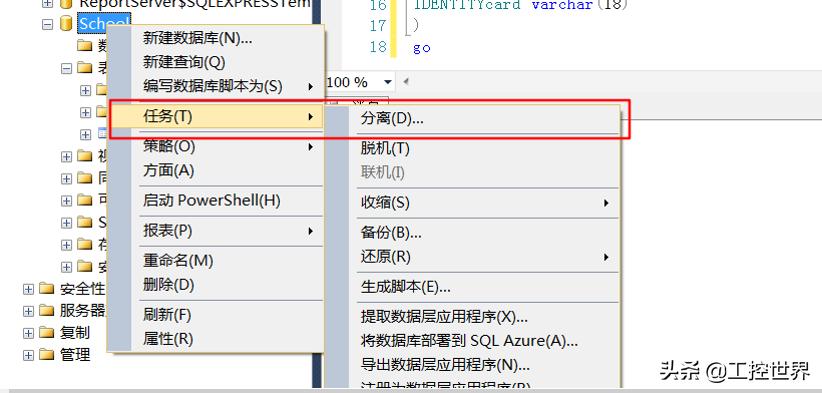Expand the 服务器 objects node
This screenshot has width=822, height=393.
point(28,311)
